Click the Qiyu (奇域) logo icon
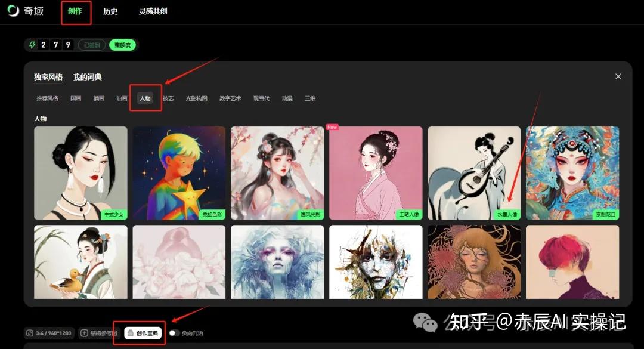The image size is (644, 349). pos(13,11)
